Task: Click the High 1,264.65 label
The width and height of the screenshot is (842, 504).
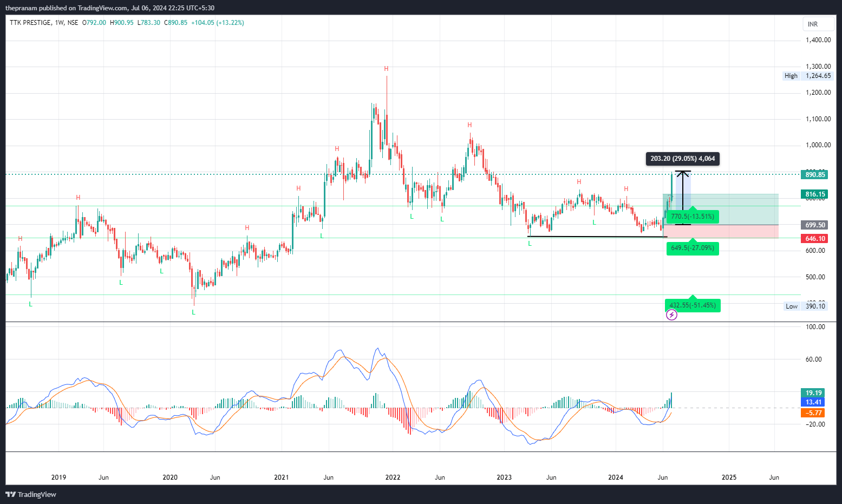Action: point(808,76)
